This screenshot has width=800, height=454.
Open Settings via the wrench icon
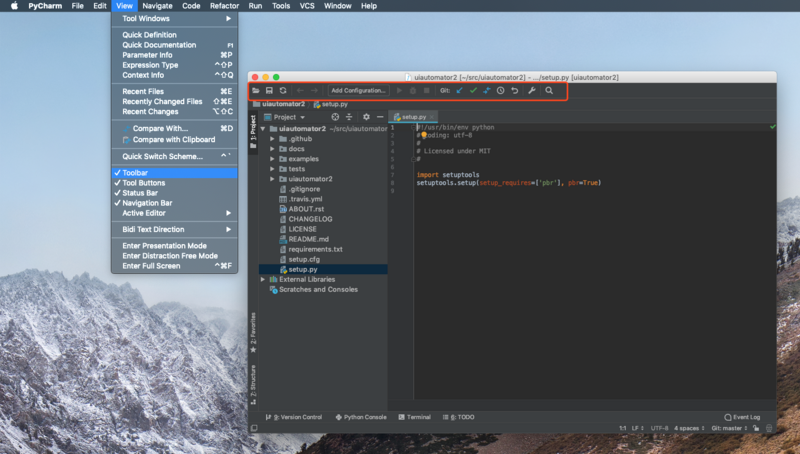pyautogui.click(x=532, y=90)
